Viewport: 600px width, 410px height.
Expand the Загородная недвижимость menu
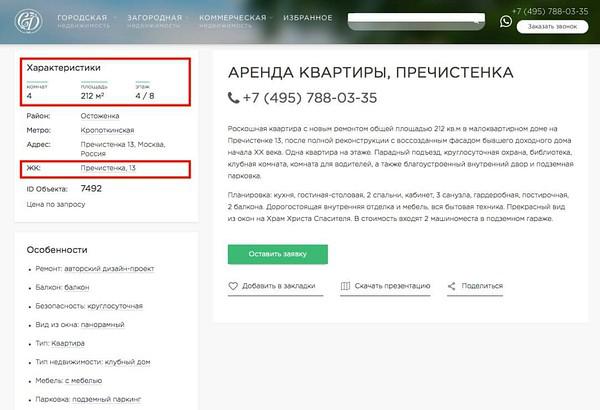pos(156,21)
